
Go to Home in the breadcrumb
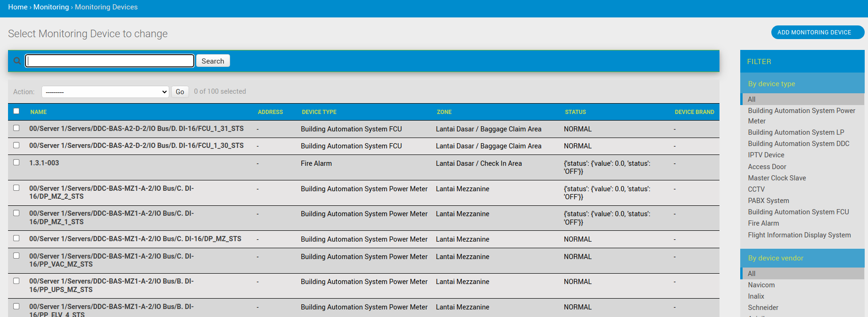tap(17, 7)
